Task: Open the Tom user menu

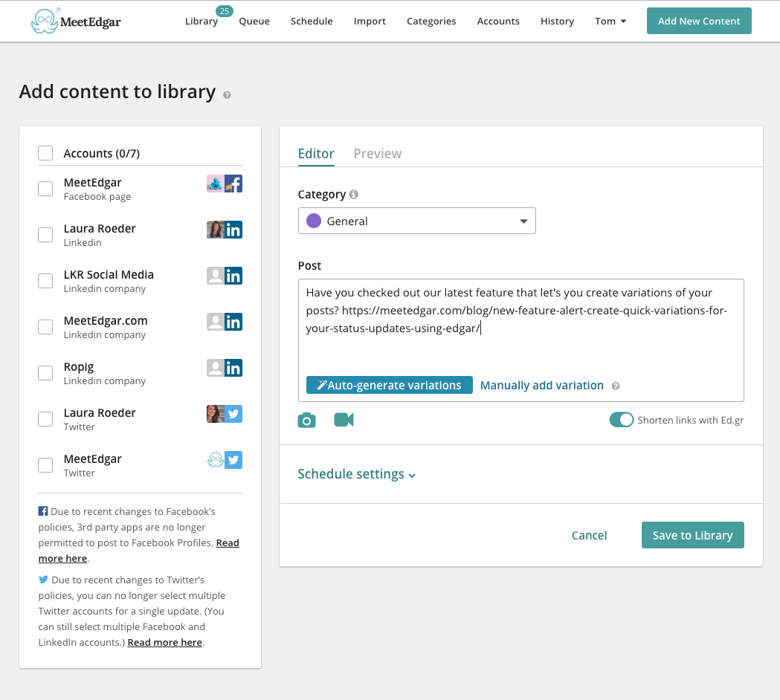Action: click(x=610, y=21)
